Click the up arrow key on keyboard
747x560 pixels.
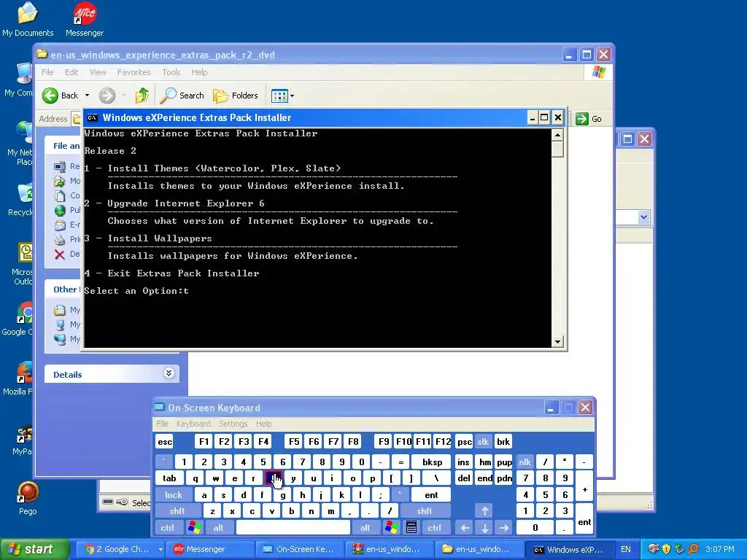(x=484, y=511)
